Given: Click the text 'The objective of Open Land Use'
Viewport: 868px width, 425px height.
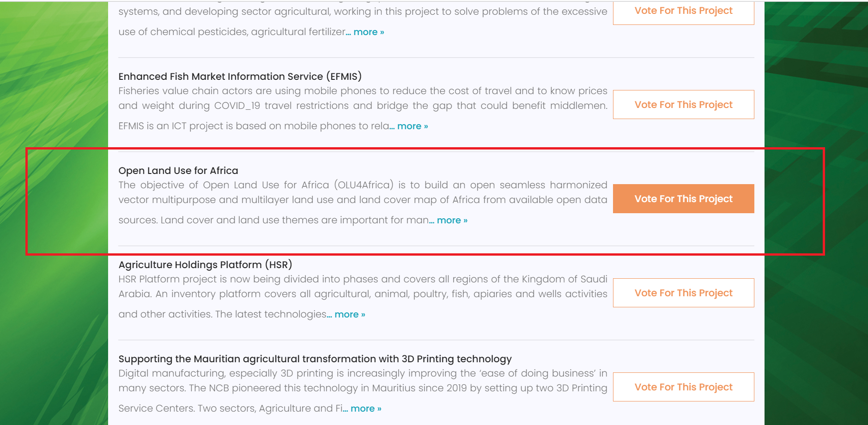Looking at the screenshot, I should [x=363, y=202].
